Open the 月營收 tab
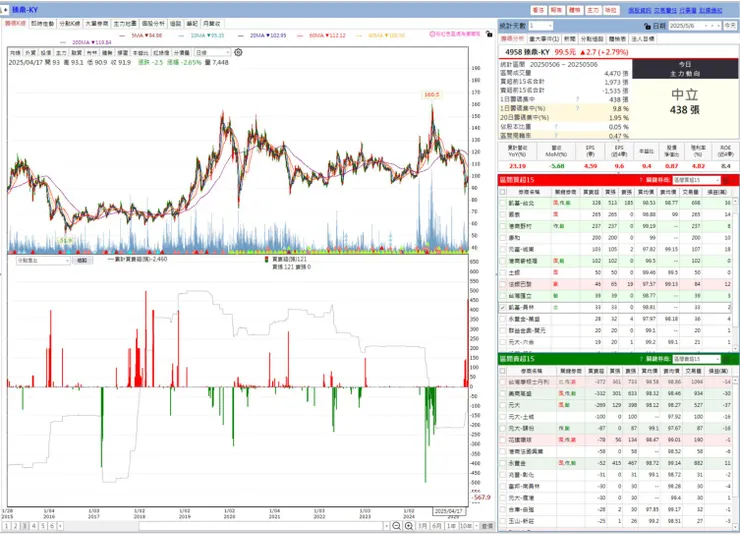 (x=211, y=24)
